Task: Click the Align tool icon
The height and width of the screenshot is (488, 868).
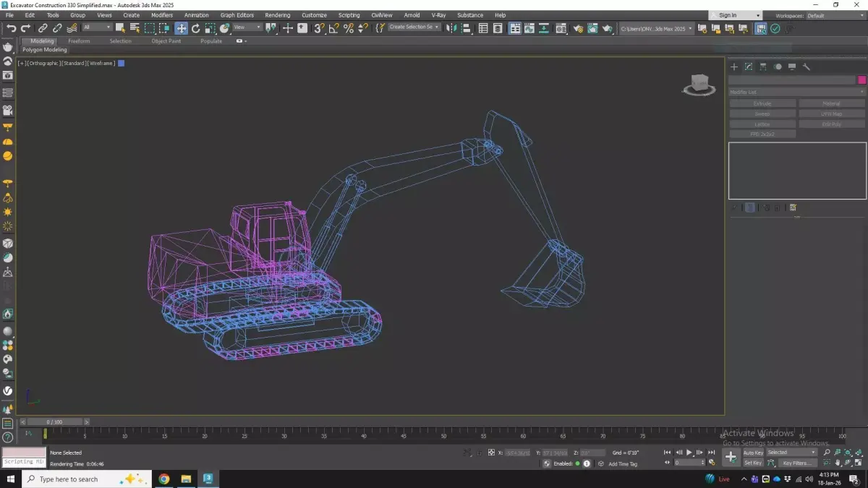Action: [x=467, y=28]
